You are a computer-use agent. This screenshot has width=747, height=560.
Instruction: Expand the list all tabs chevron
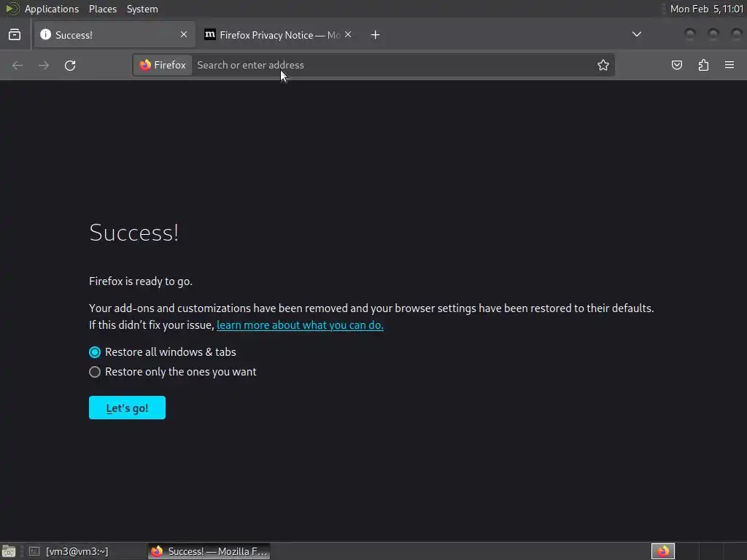[636, 34]
